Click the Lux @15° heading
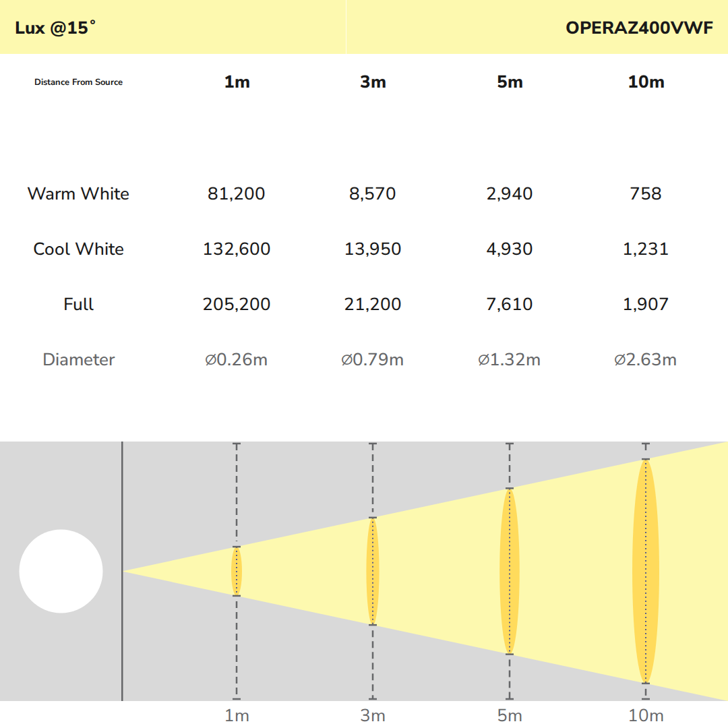Viewport: 728px width, 728px height. (55, 28)
